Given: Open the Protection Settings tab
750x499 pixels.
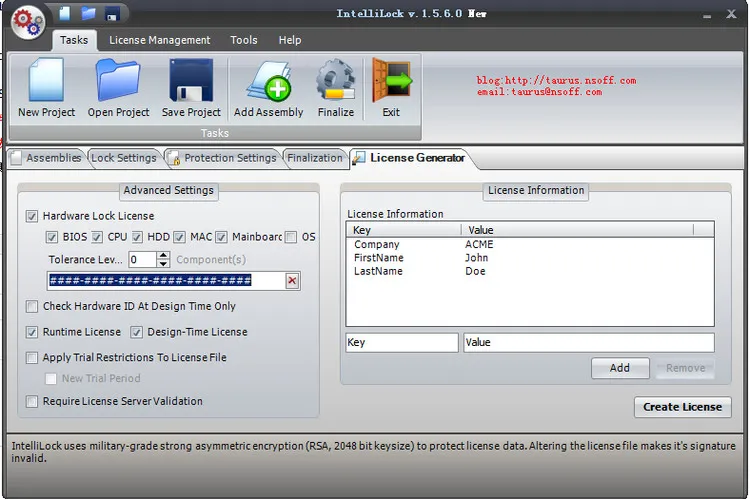Looking at the screenshot, I should (222, 158).
